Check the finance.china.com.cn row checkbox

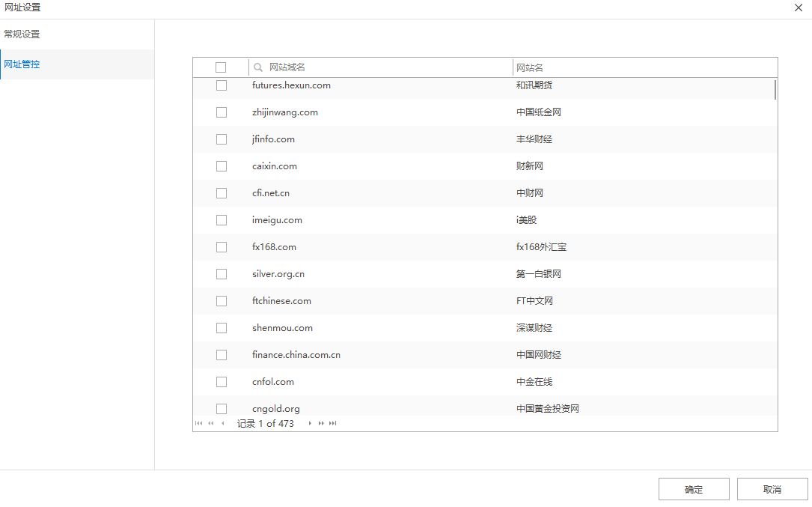221,354
